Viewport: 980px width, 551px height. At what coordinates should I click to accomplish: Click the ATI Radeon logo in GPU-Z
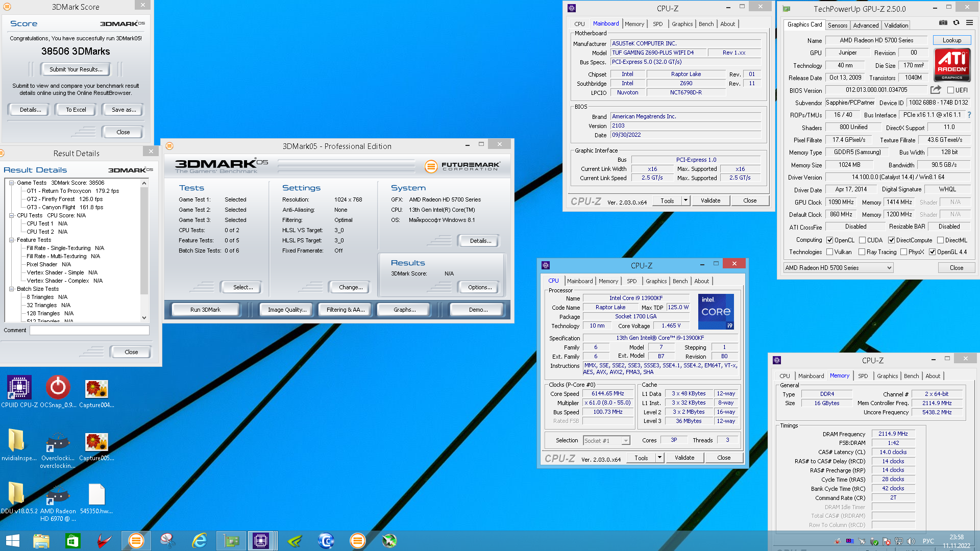coord(952,65)
